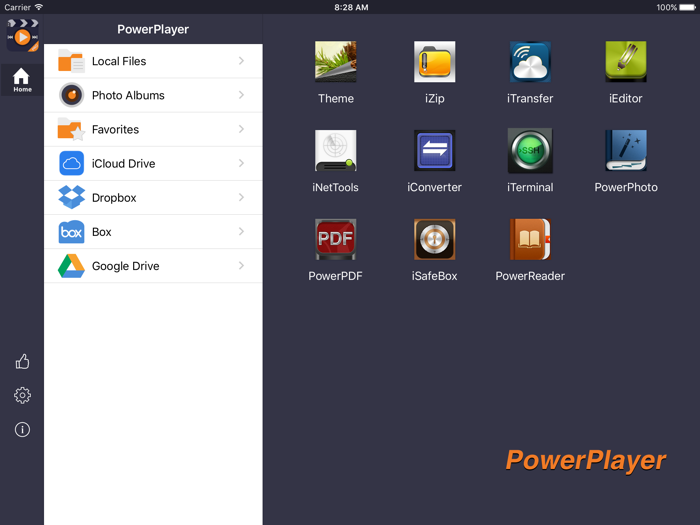Open the Theme app icon
The image size is (700, 525).
pos(335,62)
